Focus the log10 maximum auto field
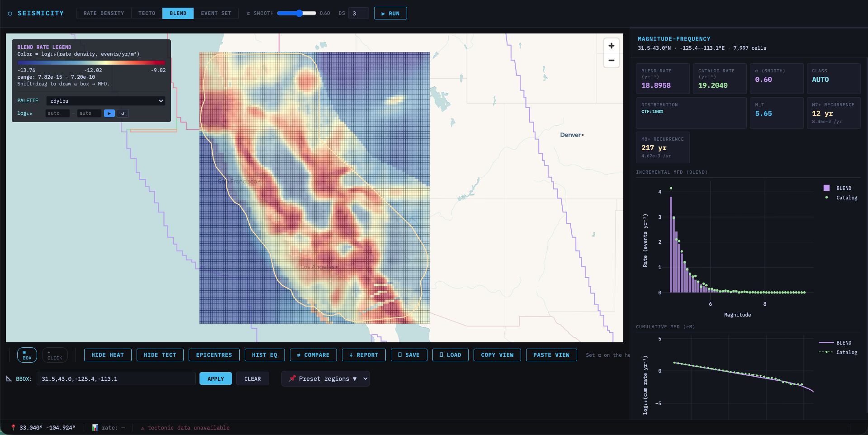This screenshot has width=868, height=435. click(89, 113)
